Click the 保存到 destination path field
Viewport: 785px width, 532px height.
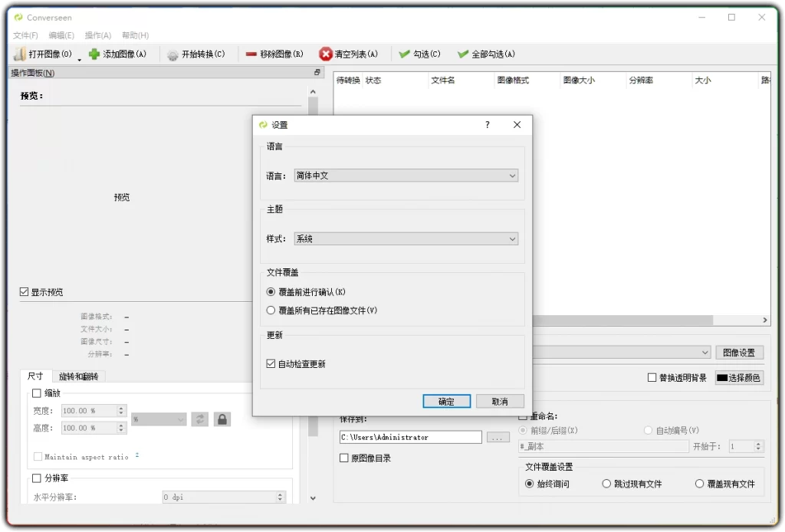[410, 436]
